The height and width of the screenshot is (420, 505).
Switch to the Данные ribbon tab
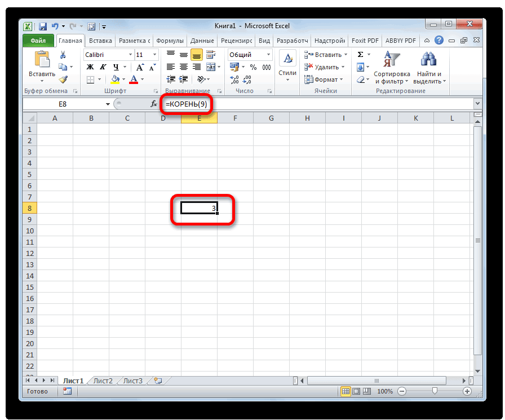tap(202, 41)
